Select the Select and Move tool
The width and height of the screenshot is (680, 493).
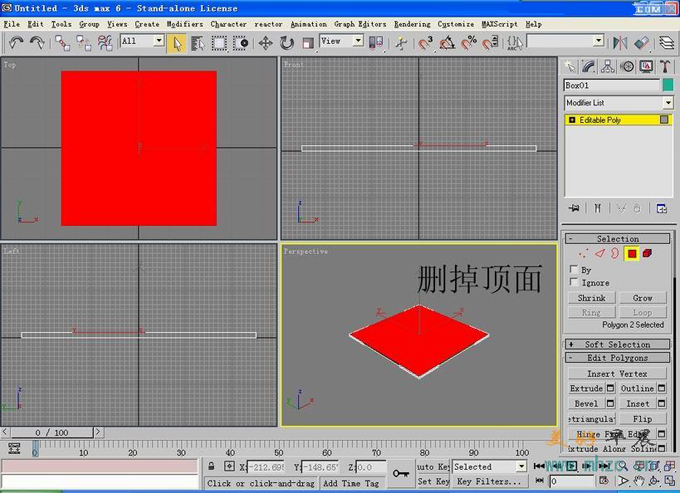pos(265,42)
